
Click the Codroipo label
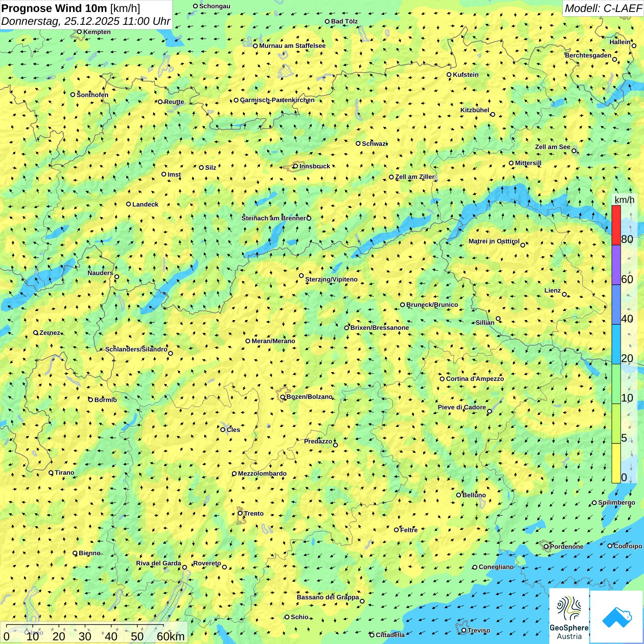[x=628, y=546]
